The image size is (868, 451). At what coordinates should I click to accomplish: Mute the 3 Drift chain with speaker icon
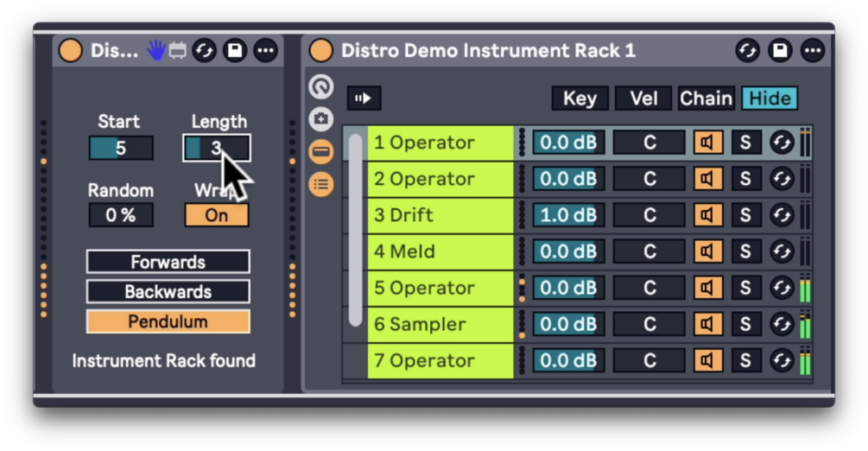point(708,215)
